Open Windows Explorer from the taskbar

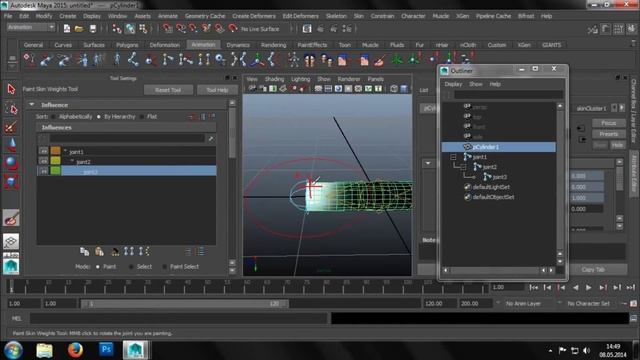point(44,350)
